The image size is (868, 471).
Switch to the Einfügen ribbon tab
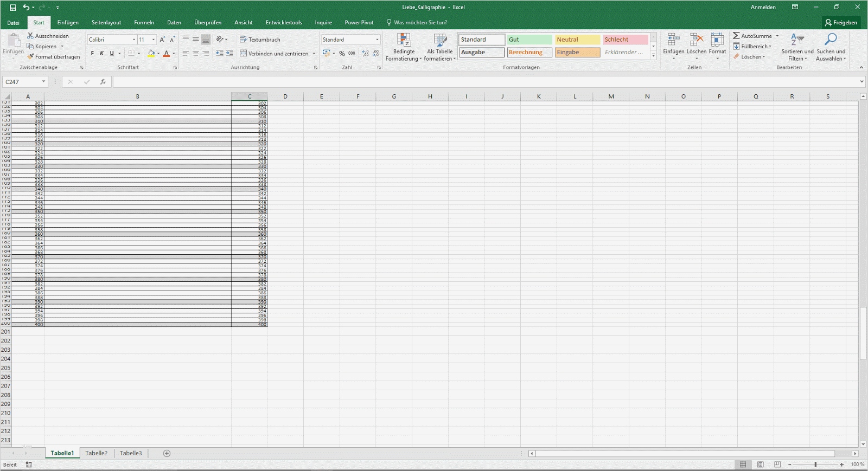click(x=68, y=23)
